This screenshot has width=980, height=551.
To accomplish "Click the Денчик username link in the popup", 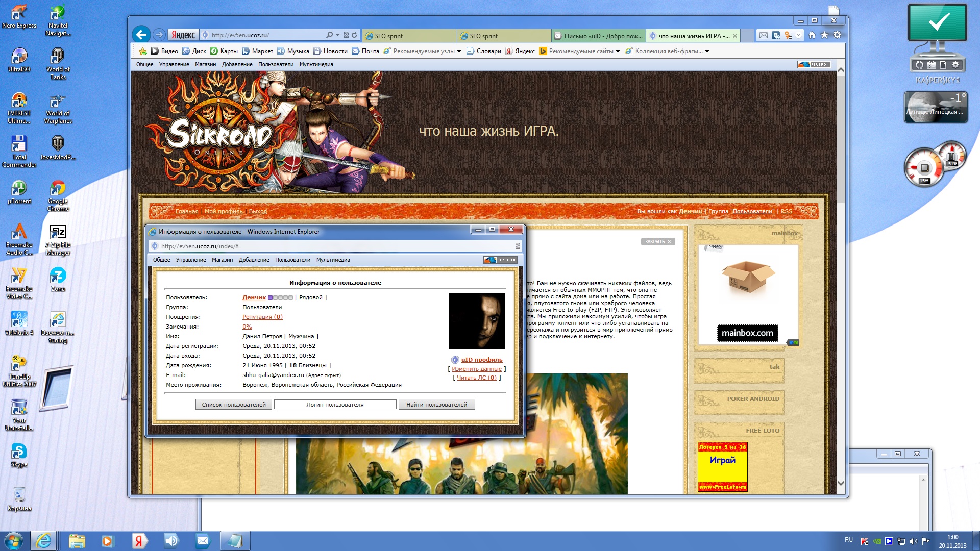I will (x=254, y=297).
